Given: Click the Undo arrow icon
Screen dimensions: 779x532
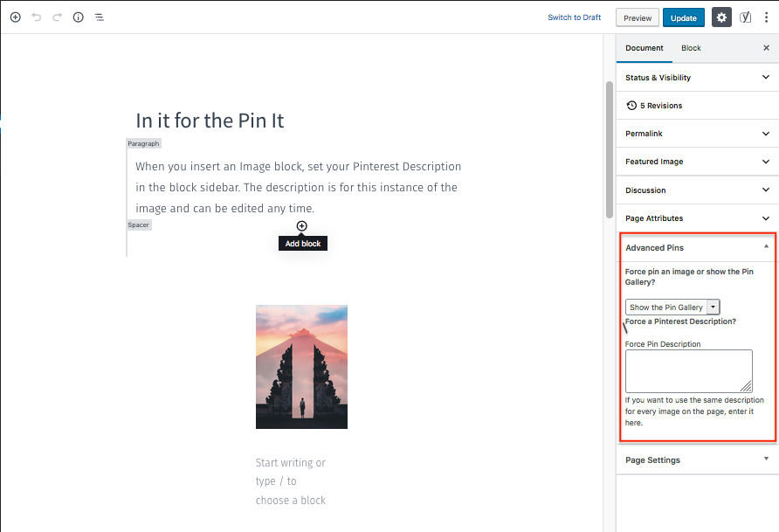Looking at the screenshot, I should click(37, 17).
